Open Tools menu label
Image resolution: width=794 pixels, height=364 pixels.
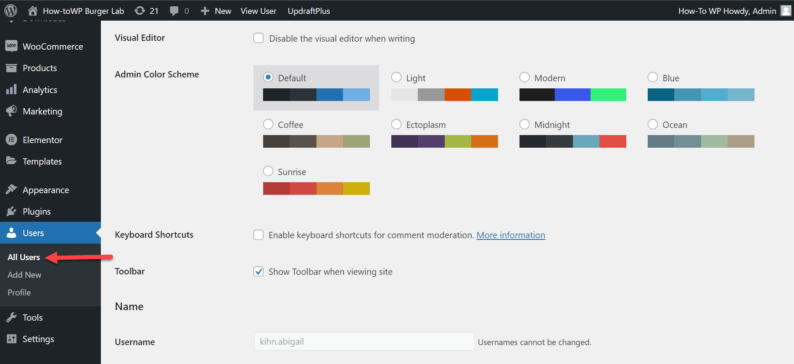pos(32,317)
